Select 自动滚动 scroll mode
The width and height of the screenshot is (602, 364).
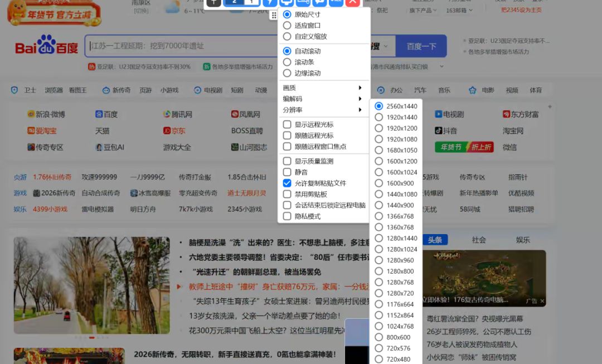[x=302, y=51]
